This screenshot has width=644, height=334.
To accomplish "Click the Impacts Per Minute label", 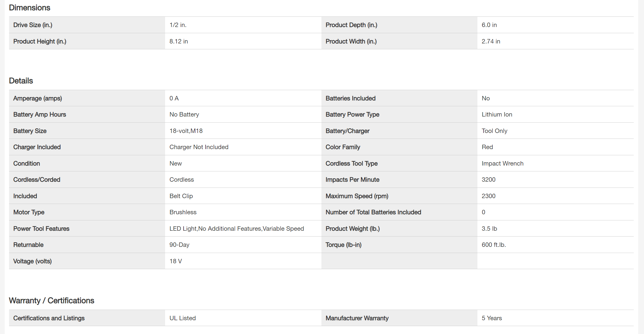I will tap(352, 180).
